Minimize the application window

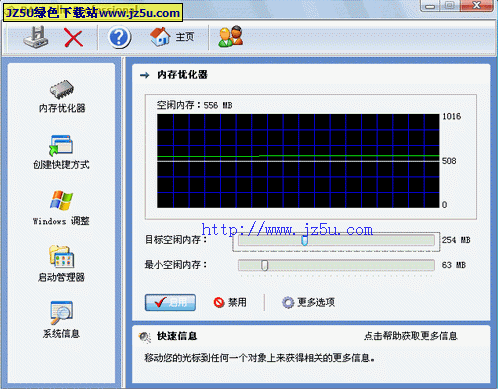point(431,6)
